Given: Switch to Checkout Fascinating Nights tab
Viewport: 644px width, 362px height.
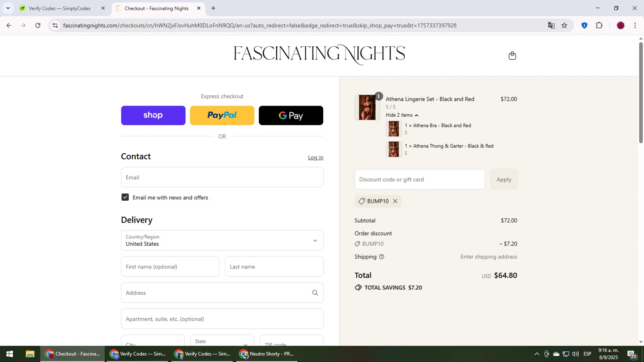Looking at the screenshot, I should click(x=156, y=8).
